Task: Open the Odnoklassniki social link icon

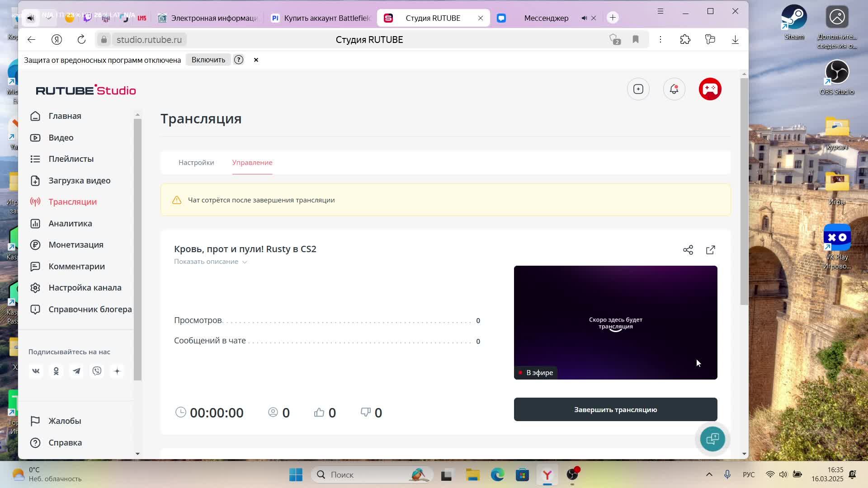Action: tap(56, 371)
